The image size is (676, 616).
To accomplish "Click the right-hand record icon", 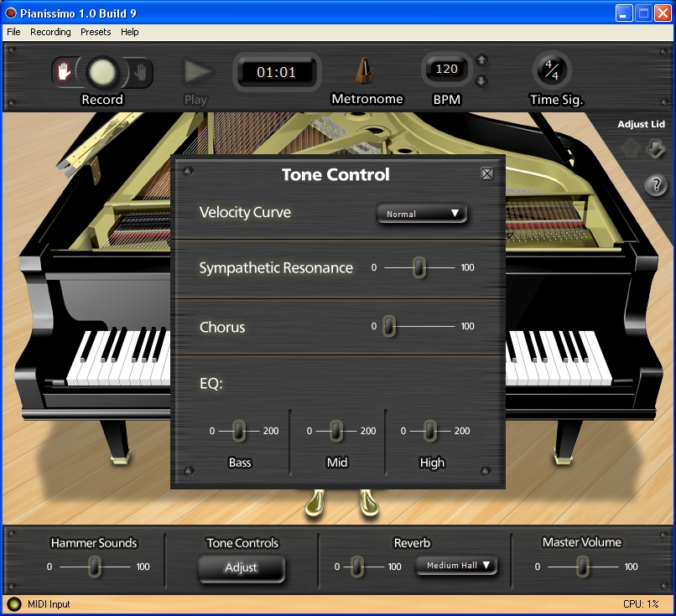I will [x=140, y=72].
